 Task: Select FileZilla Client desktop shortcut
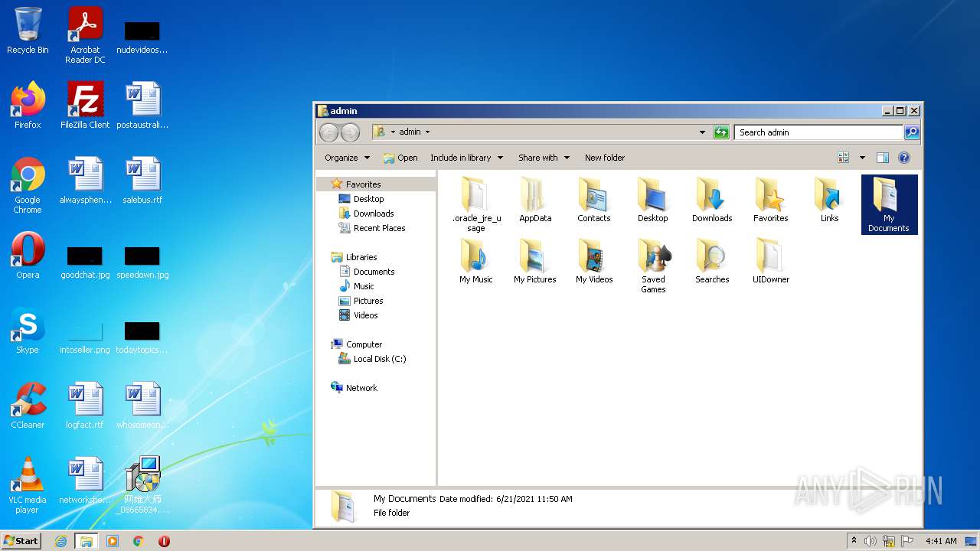pyautogui.click(x=85, y=106)
